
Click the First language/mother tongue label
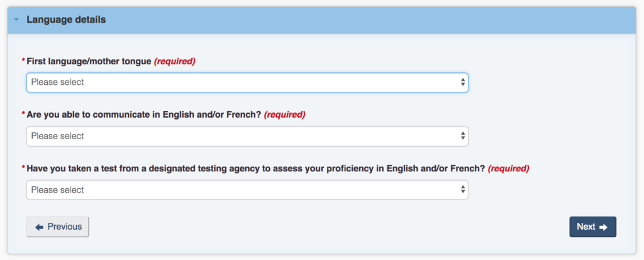point(89,61)
